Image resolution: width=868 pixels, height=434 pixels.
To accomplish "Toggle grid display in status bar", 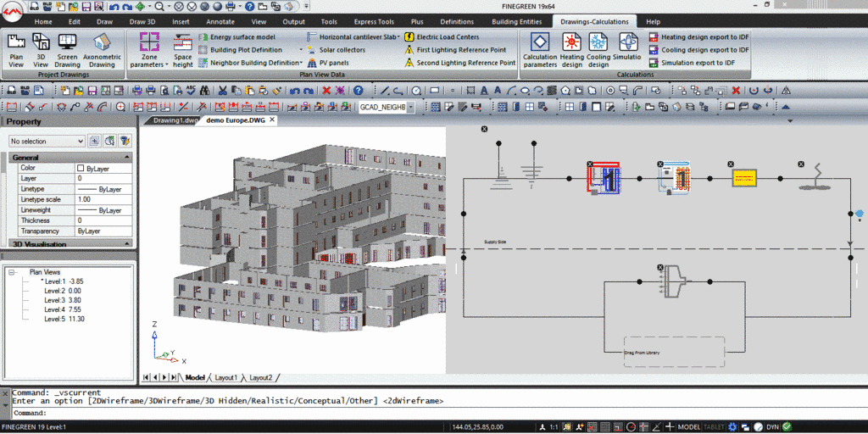I will [x=605, y=427].
